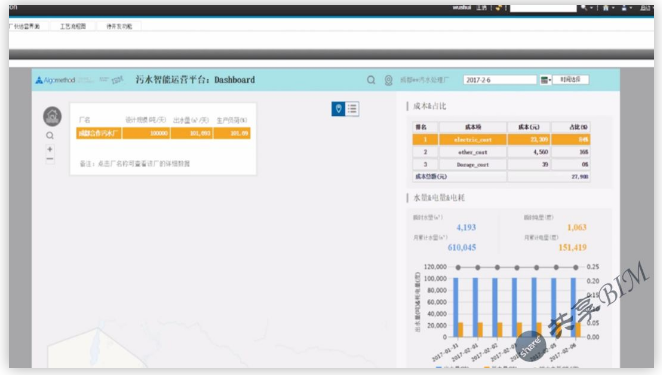This screenshot has height=375, width=662.
Task: Click the 水量&电量&电耗 section heading
Action: (x=439, y=198)
